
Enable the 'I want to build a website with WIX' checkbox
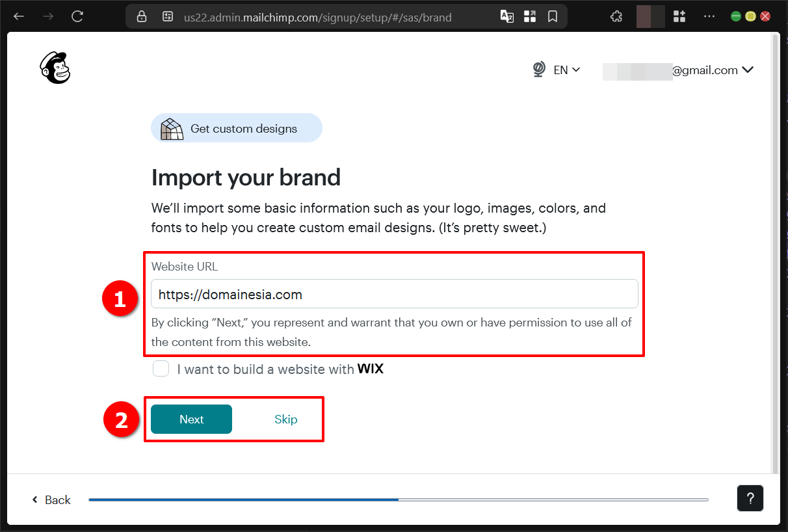click(x=161, y=368)
